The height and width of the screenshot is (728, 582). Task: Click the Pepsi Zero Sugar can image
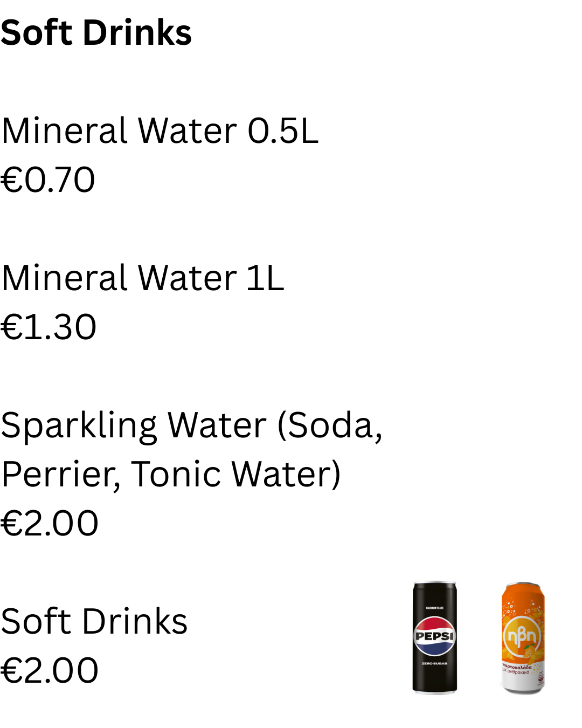pos(434,637)
